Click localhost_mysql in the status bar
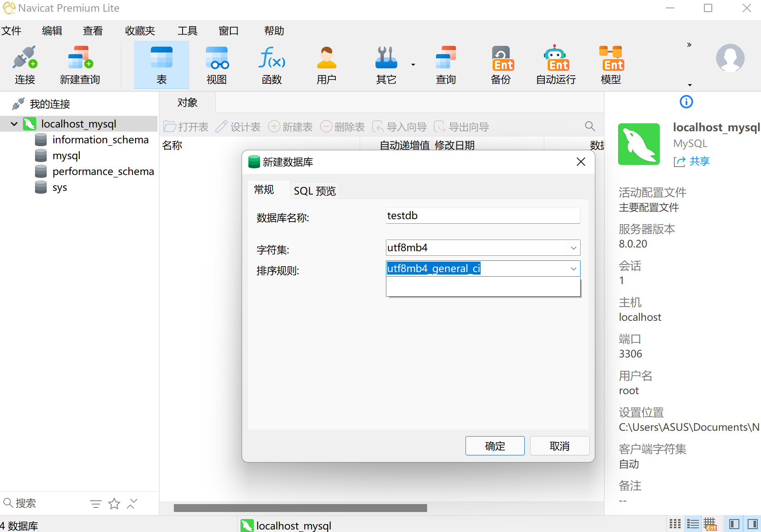Image resolution: width=761 pixels, height=532 pixels. coord(293,526)
